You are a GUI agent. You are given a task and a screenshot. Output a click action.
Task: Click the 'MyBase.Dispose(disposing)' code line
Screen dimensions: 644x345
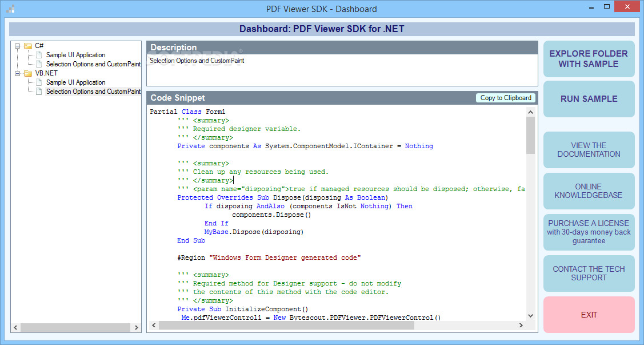point(254,232)
